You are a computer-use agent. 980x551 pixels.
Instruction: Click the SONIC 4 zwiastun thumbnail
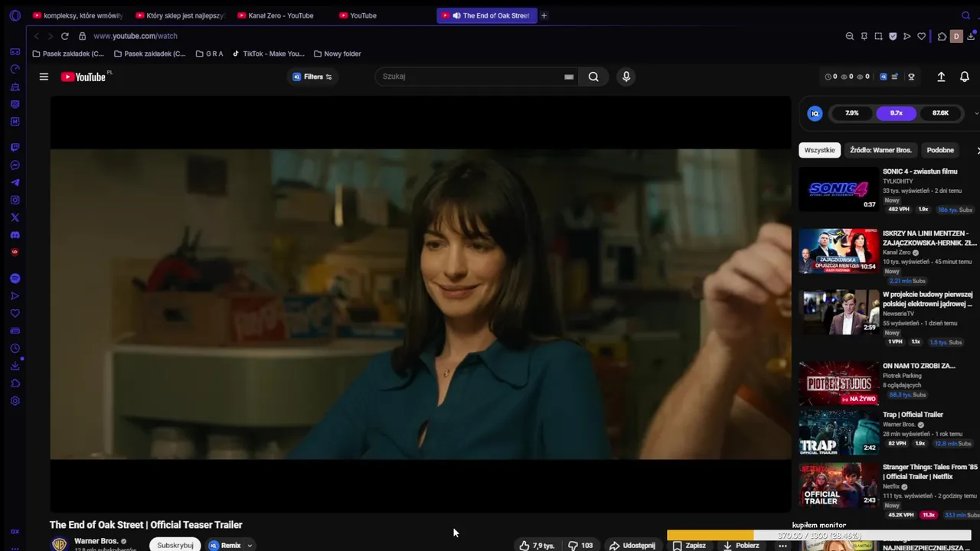coord(838,188)
